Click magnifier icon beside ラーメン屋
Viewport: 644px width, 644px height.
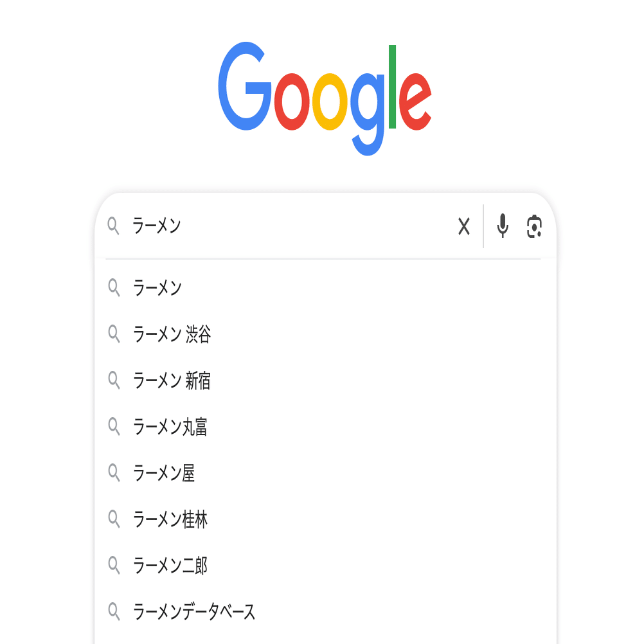point(114,473)
